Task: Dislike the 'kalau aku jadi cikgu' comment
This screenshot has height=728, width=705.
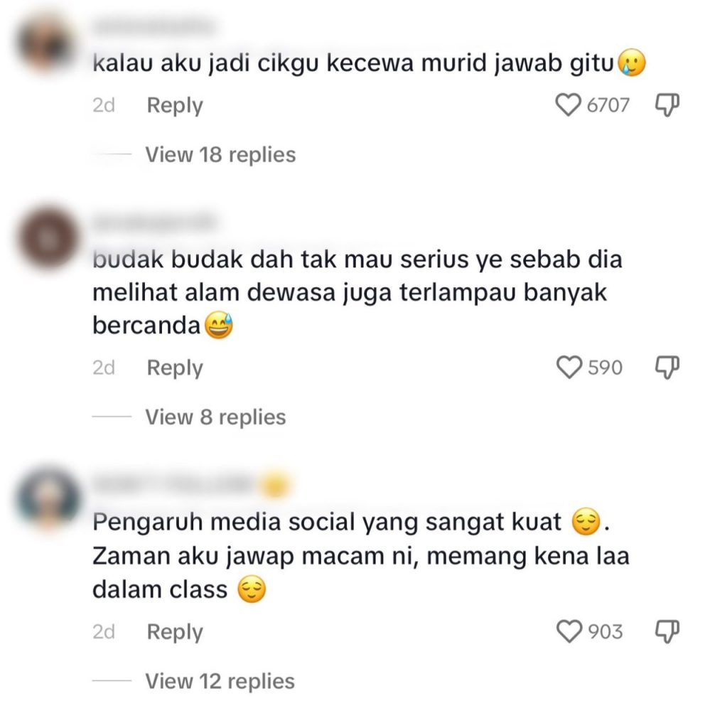Action: pyautogui.click(x=667, y=105)
